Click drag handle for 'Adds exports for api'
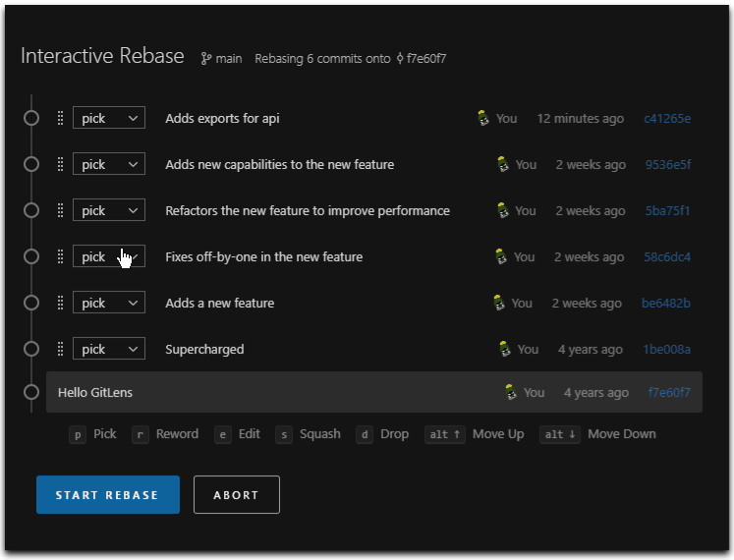Viewport: 734px width, 560px height. tap(60, 118)
